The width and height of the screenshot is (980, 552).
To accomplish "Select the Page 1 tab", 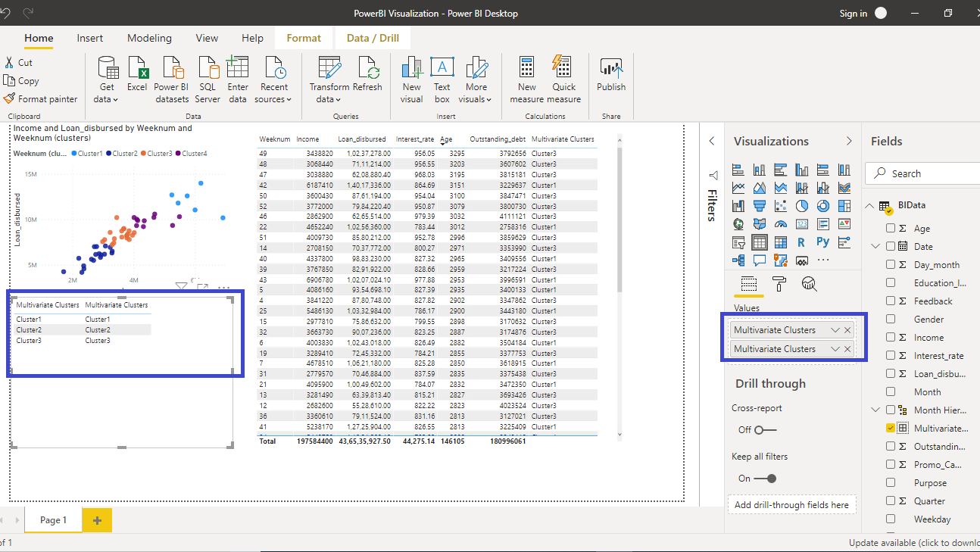I will click(54, 520).
